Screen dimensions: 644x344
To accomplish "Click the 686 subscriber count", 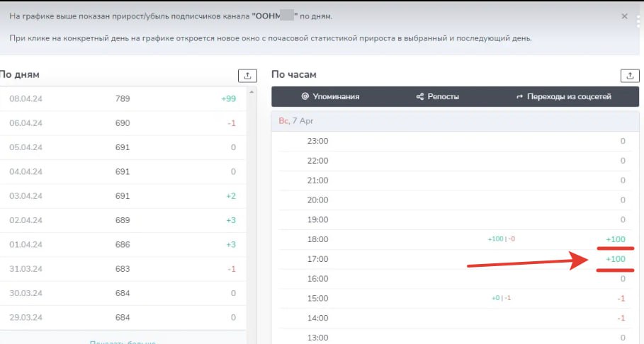I will click(123, 244).
